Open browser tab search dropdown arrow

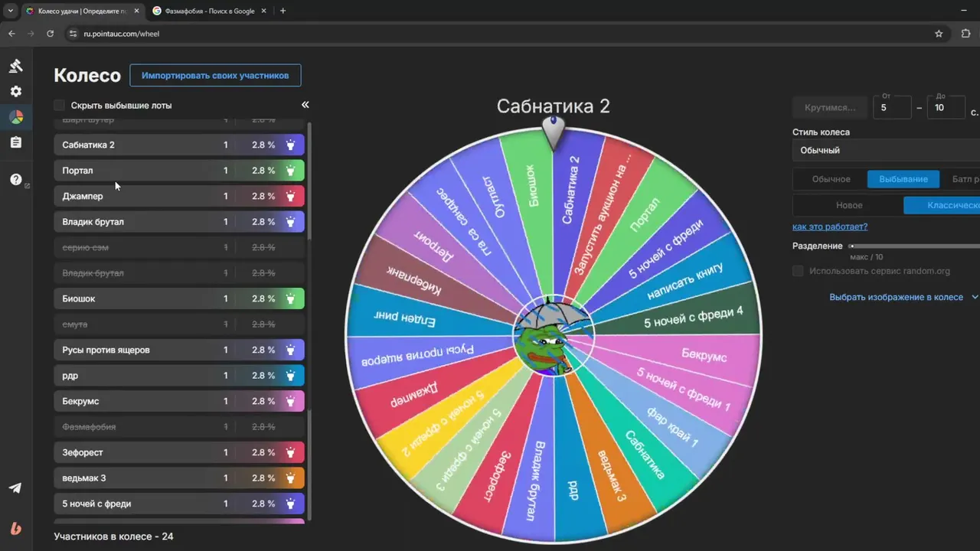click(x=10, y=11)
